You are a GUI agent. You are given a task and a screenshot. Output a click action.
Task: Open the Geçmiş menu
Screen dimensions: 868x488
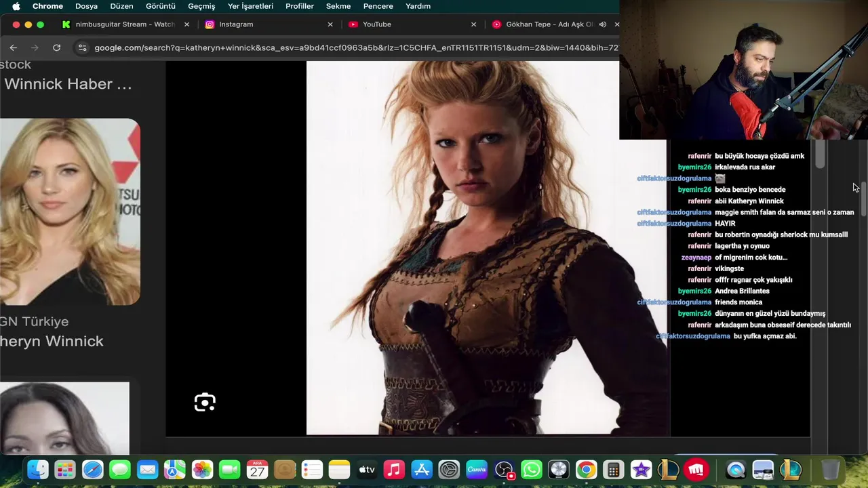click(201, 6)
